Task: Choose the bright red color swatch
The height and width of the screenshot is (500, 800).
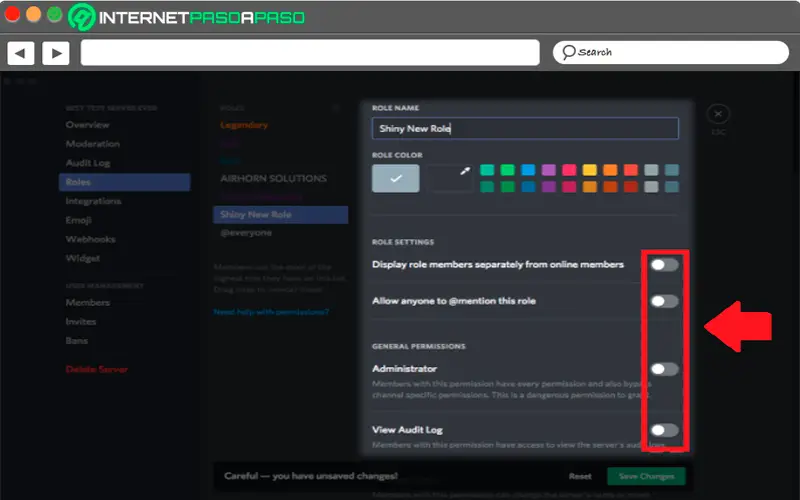Action: pos(631,170)
